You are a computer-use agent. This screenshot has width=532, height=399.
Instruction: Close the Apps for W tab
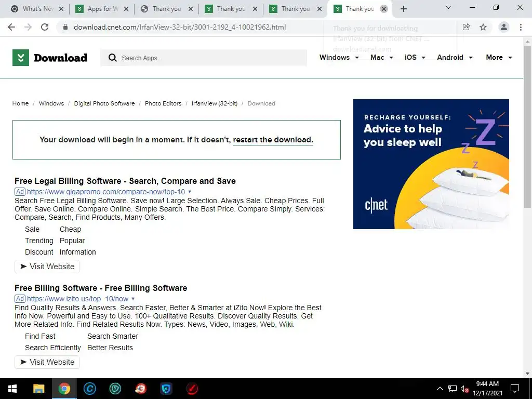[x=126, y=9]
